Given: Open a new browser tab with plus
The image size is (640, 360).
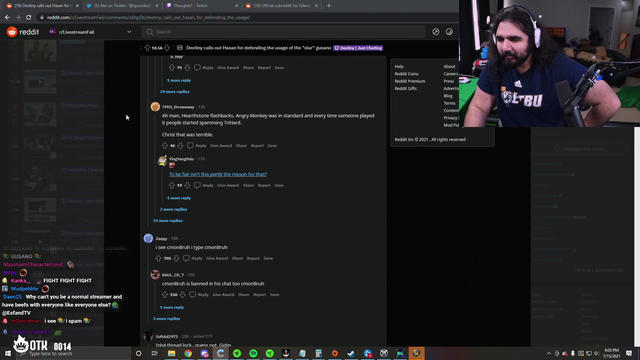Looking at the screenshot, I should click(x=329, y=6).
